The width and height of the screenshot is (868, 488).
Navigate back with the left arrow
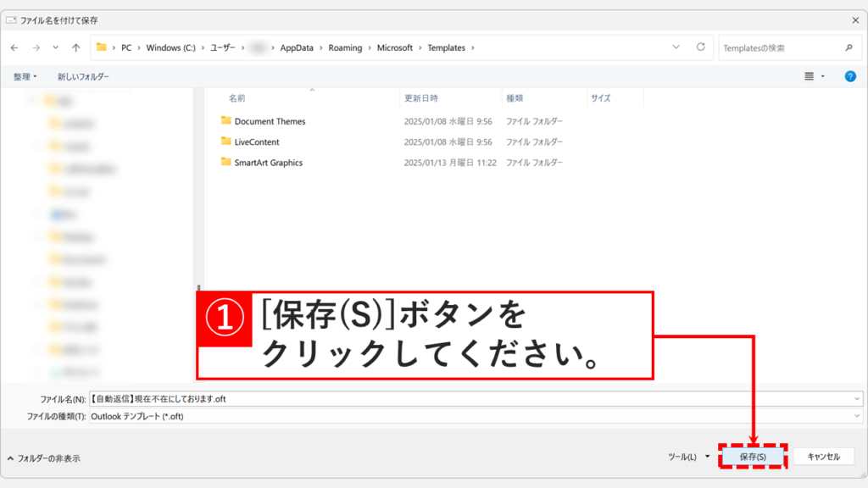click(x=14, y=48)
